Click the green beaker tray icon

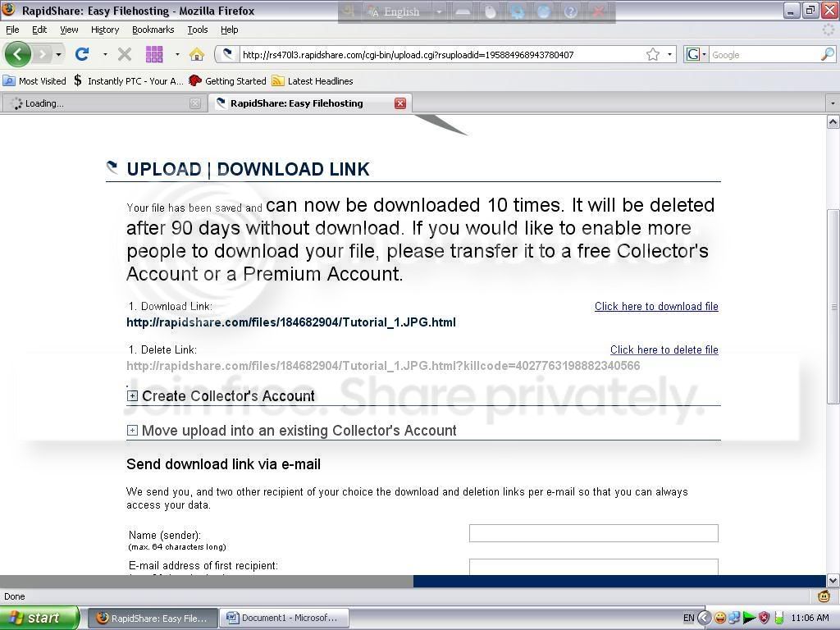coord(779,619)
